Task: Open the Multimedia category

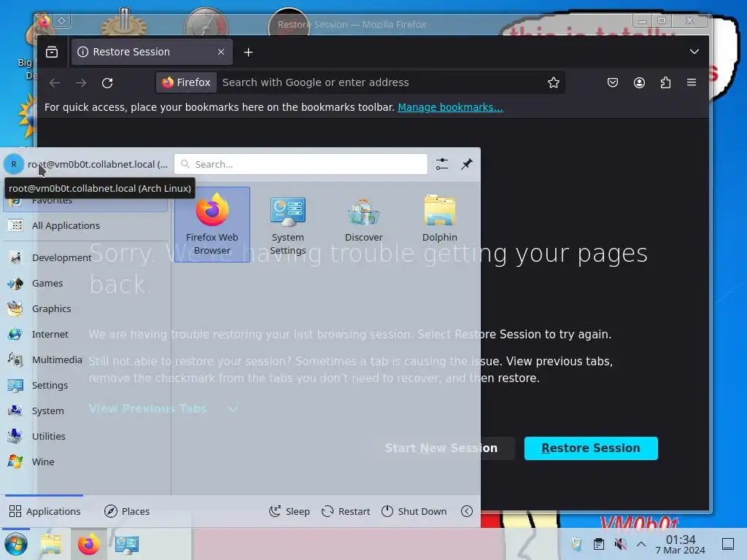Action: (86, 359)
